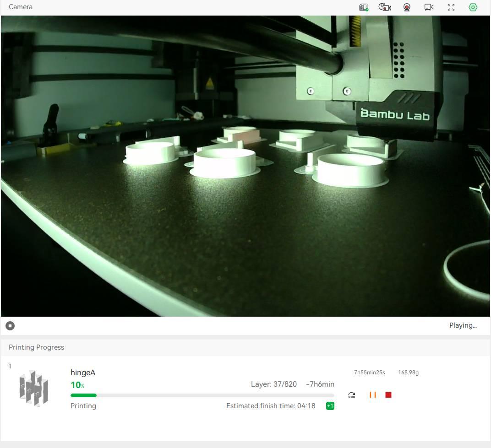Click the green +1 day badge
Viewport: 491px width, 448px height.
tap(330, 406)
